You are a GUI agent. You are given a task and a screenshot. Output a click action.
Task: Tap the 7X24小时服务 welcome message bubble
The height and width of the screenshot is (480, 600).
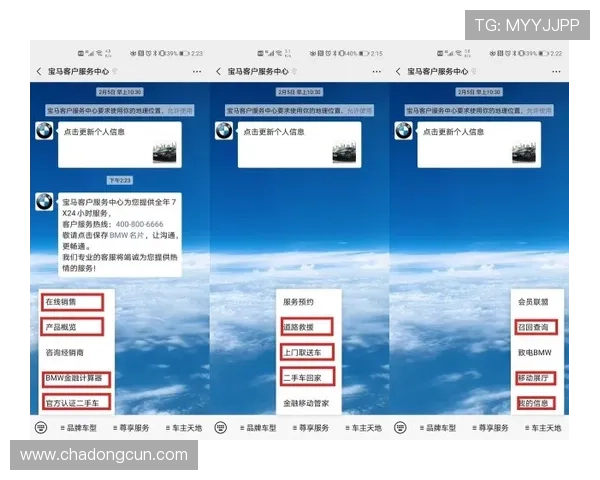[x=120, y=235]
